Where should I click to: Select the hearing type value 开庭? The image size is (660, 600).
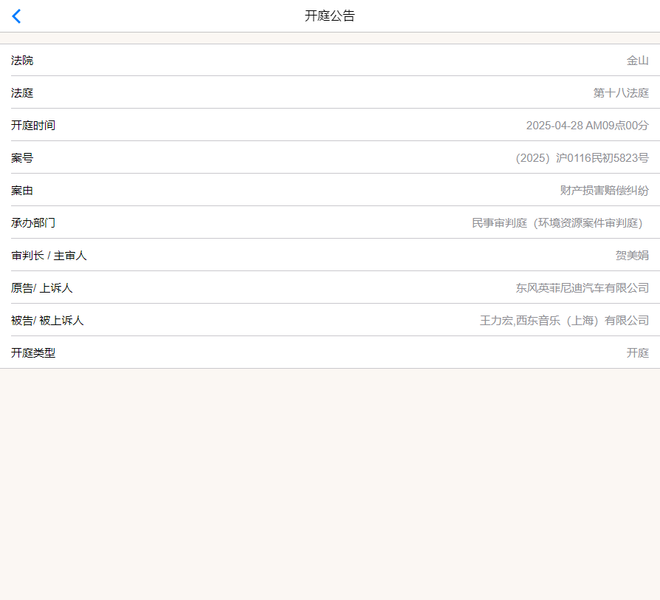click(x=637, y=353)
